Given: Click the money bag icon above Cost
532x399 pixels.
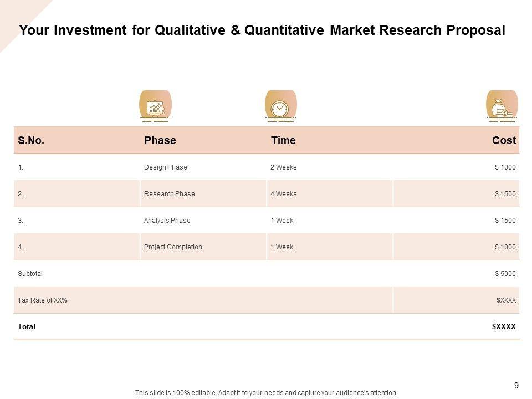Looking at the screenshot, I should 502,105.
